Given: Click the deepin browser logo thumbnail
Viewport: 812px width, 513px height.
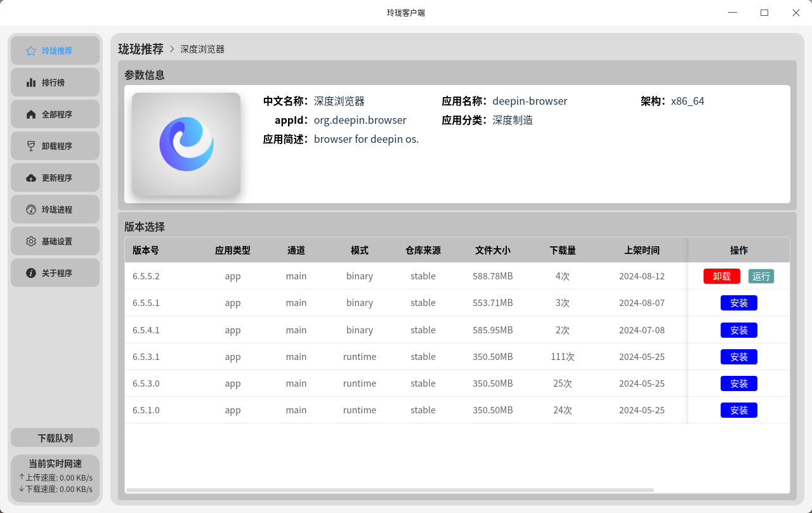Looking at the screenshot, I should [186, 144].
